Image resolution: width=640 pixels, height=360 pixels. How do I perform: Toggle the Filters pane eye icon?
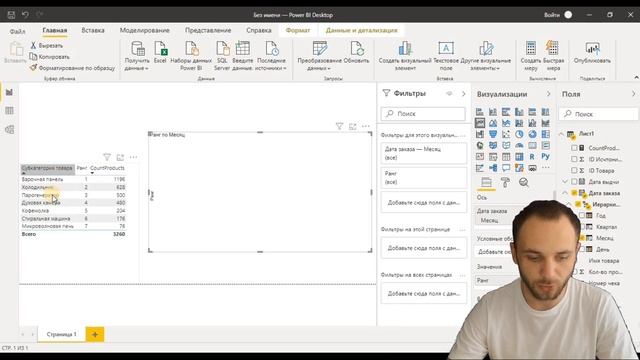449,93
